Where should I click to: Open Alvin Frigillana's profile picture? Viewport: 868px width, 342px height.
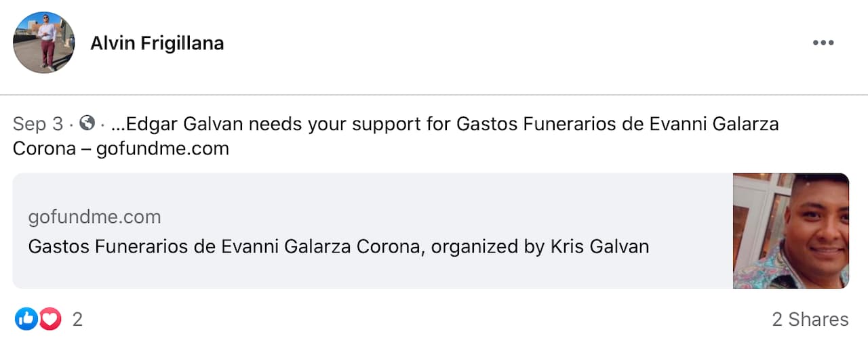tap(43, 43)
